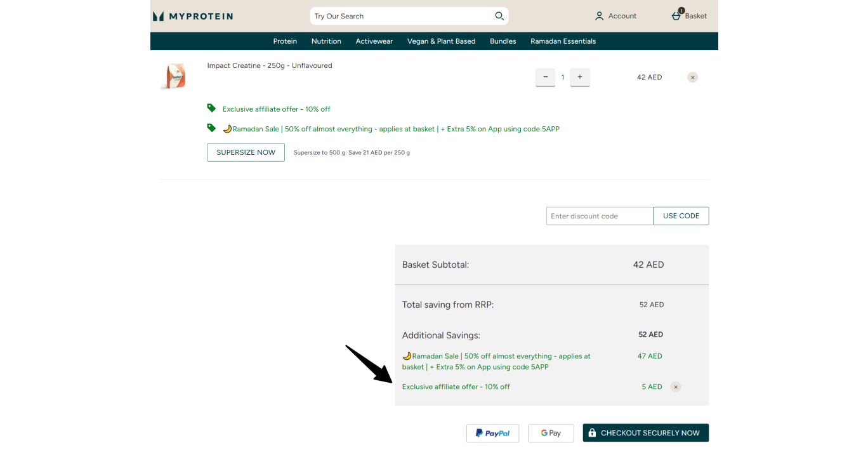Click the 5 AED affiliate saving amount
868x457 pixels.
[652, 387]
